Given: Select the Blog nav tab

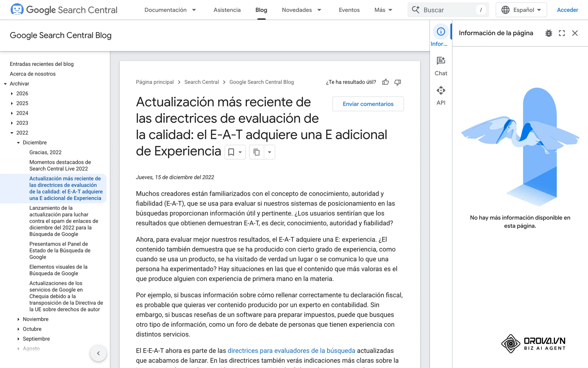Looking at the screenshot, I should (x=261, y=10).
